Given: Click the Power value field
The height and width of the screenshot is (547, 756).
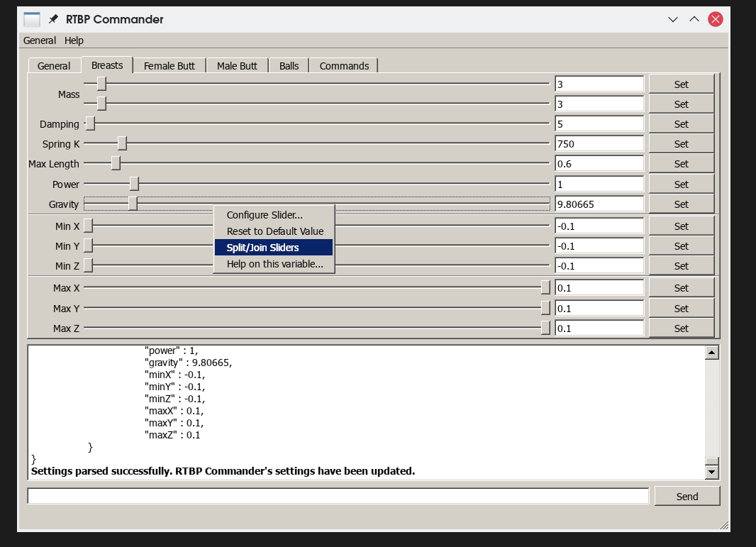Looking at the screenshot, I should point(599,184).
